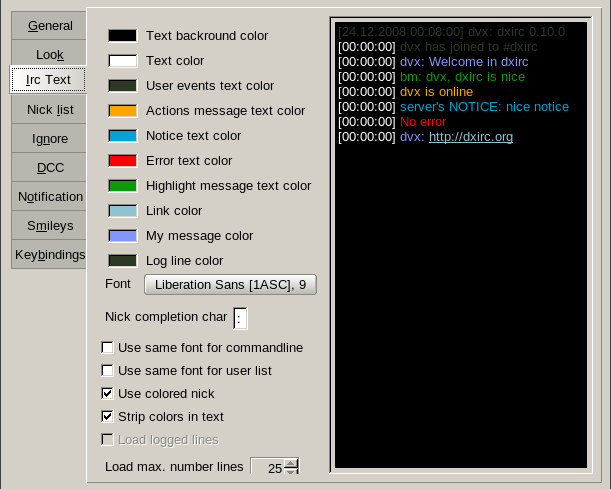
Task: Disable Strip colors in text
Action: (x=107, y=417)
